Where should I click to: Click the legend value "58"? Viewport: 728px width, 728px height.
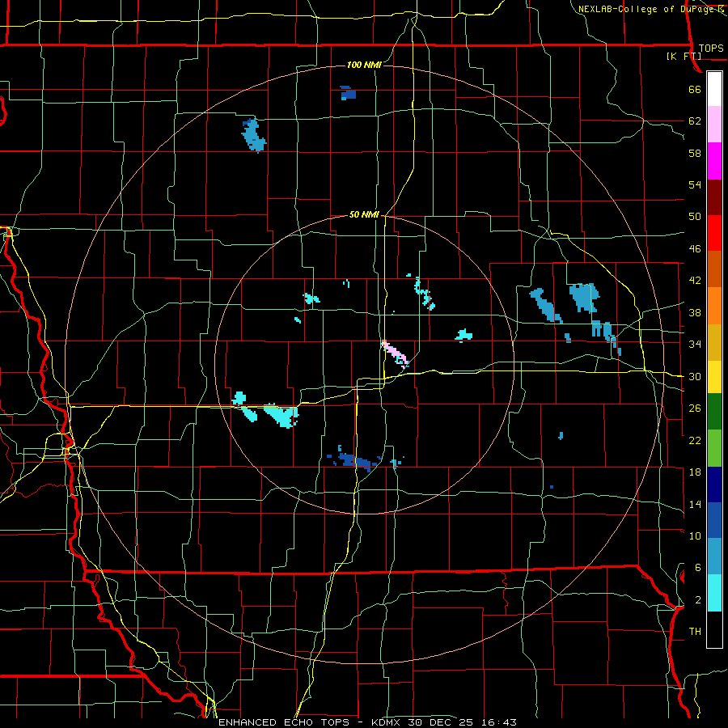695,153
